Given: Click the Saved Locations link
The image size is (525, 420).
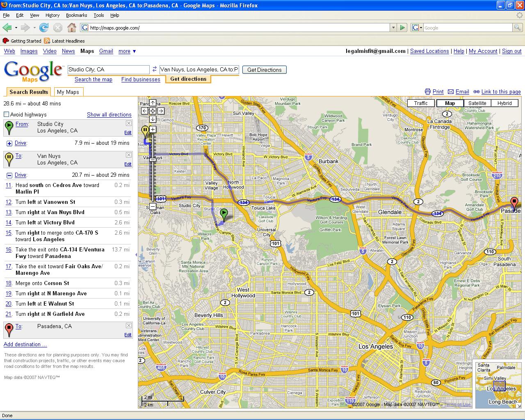Looking at the screenshot, I should [x=429, y=51].
